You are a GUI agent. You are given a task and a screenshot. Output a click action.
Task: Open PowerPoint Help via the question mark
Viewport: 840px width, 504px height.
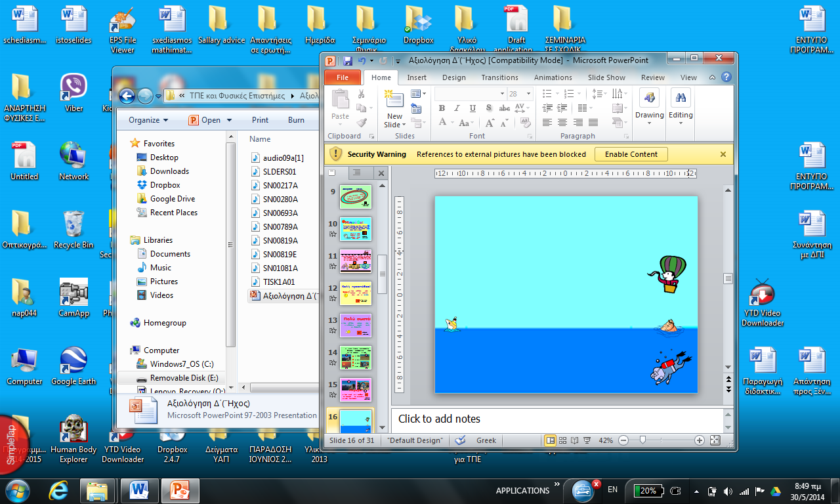(x=726, y=77)
